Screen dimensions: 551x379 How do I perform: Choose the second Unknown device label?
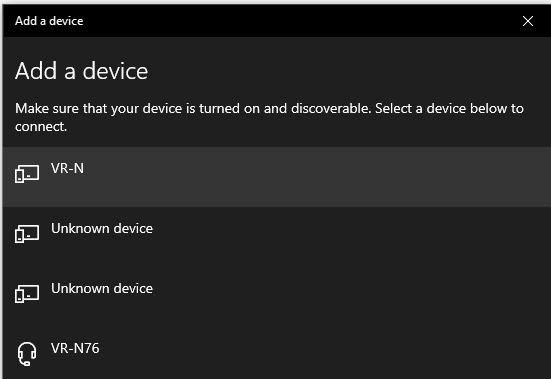[x=102, y=288]
